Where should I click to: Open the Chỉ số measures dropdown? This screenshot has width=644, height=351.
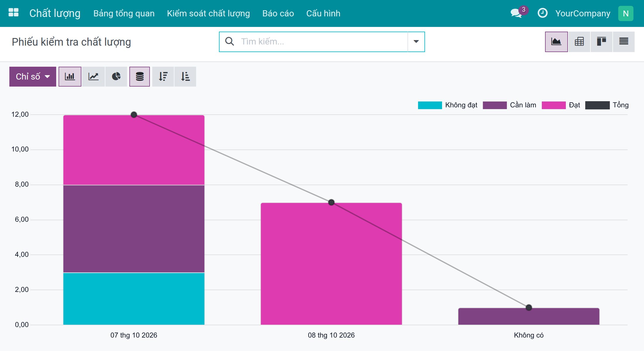coord(33,77)
